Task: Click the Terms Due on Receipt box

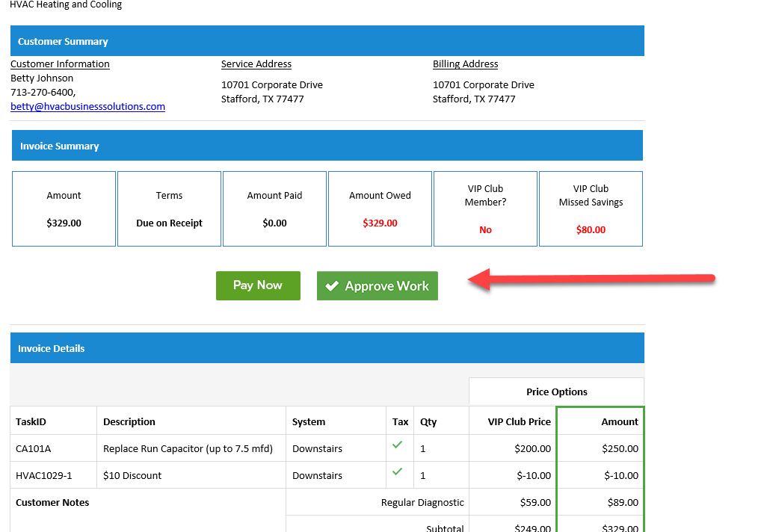Action: 169,209
